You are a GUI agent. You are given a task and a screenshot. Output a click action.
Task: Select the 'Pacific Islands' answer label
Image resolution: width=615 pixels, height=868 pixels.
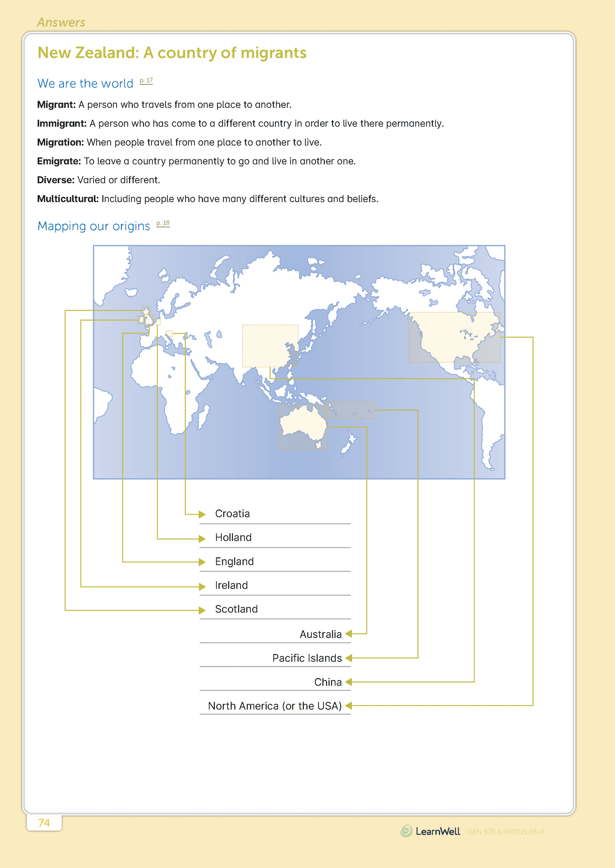point(307,658)
